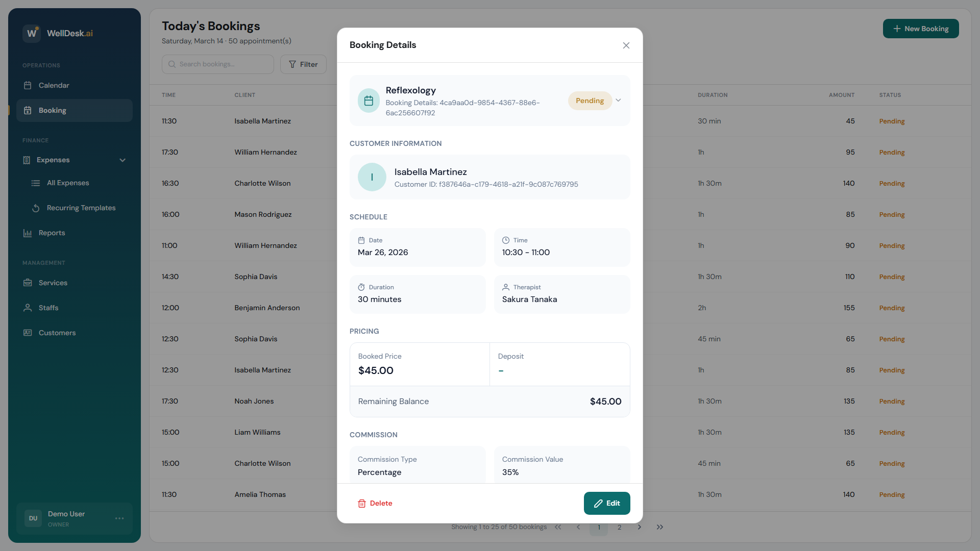This screenshot has width=980, height=551.
Task: Click the Staffs person icon
Action: [29, 308]
